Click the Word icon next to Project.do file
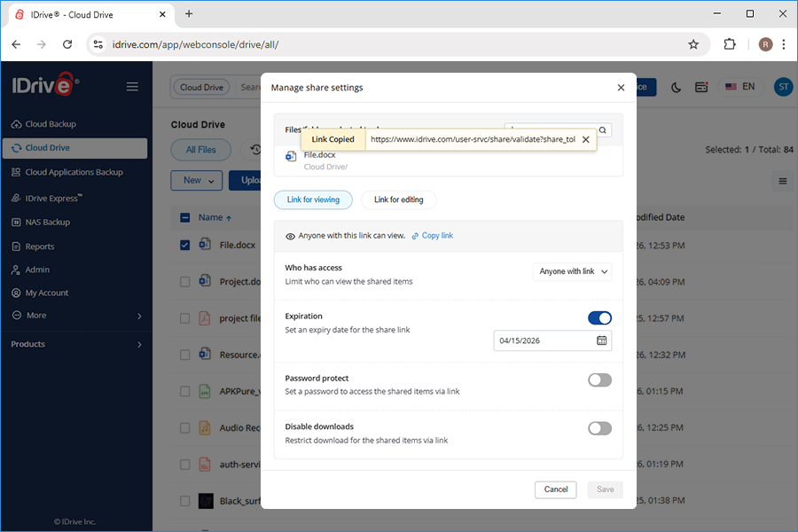The width and height of the screenshot is (798, 532). [205, 280]
